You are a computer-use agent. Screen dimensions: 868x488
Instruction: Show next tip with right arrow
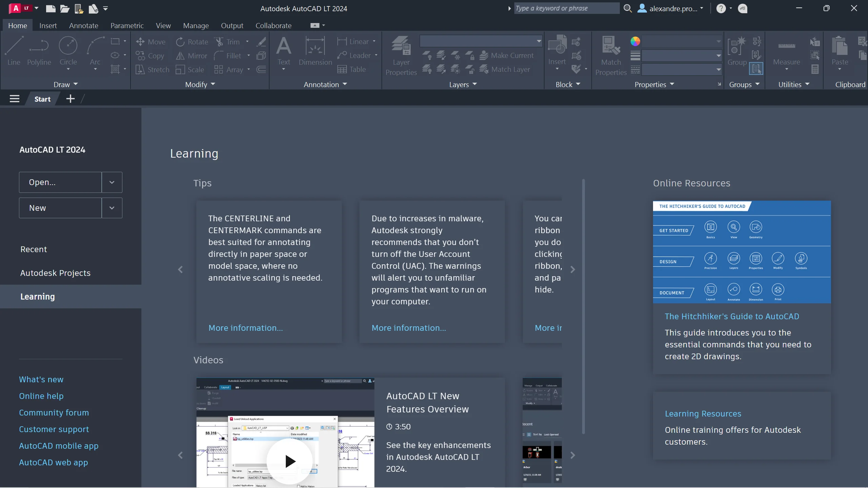coord(573,270)
